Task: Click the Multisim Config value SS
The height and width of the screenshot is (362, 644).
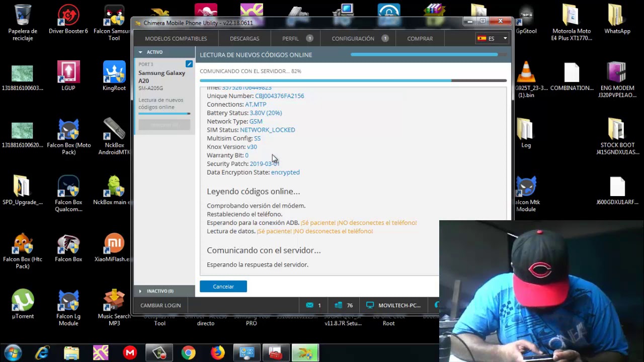Action: [257, 138]
